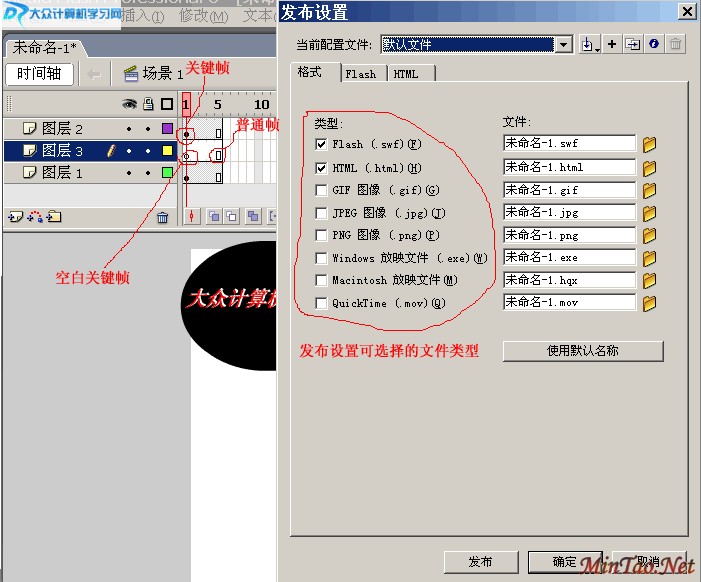Viewport: 701px width, 582px height.
Task: Click the duplicate profile icon
Action: (x=632, y=45)
